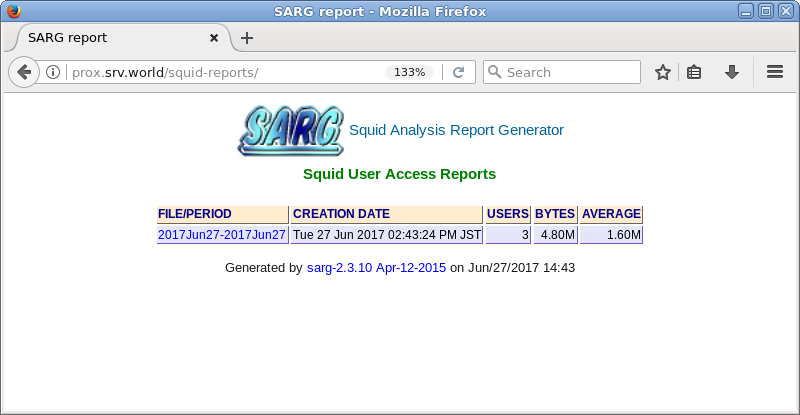The image size is (800, 415).
Task: Open the 2017Jun27-2017Jun27 report
Action: [x=222, y=235]
